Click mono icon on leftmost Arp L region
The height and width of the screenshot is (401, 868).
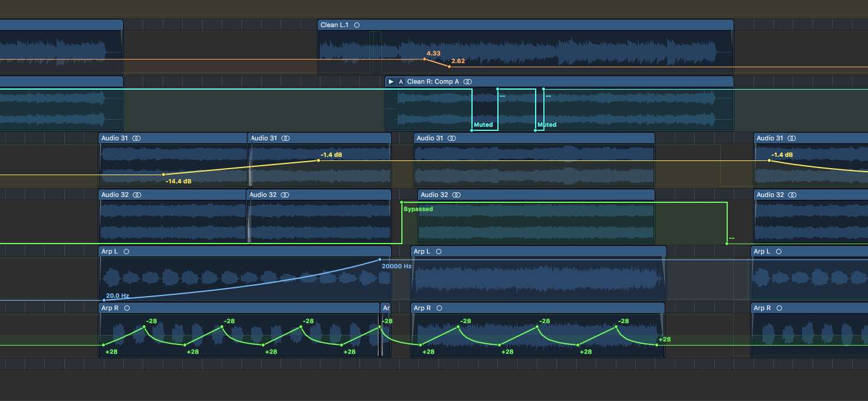tap(127, 251)
